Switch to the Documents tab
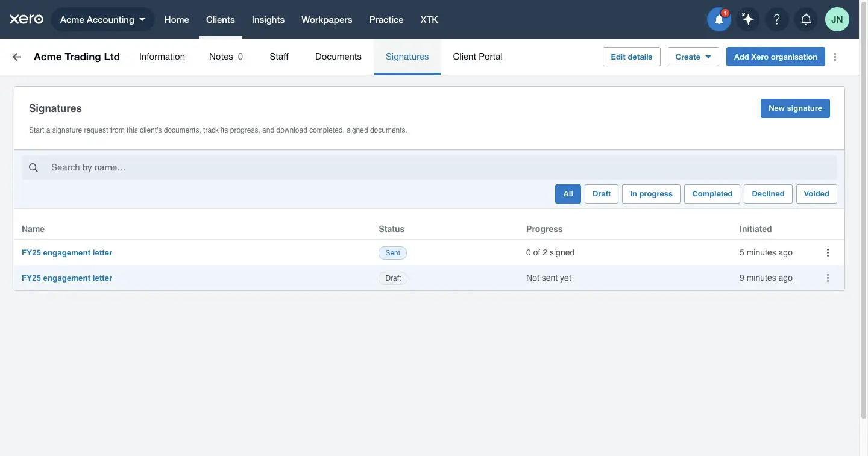Image resolution: width=868 pixels, height=456 pixels. coord(338,57)
